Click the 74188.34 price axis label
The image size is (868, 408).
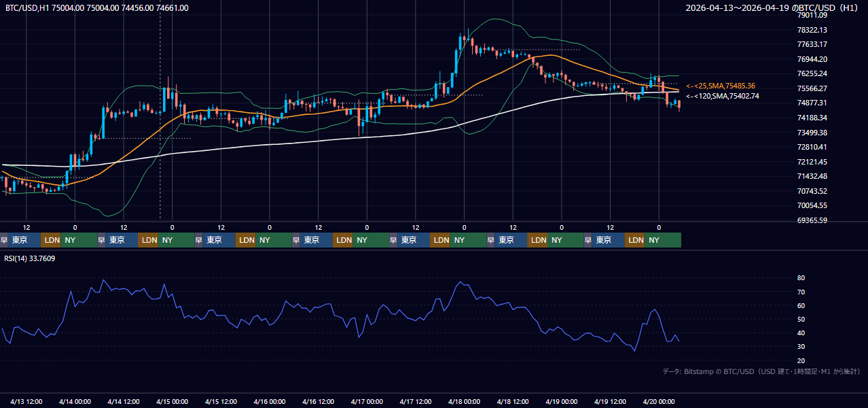(812, 118)
